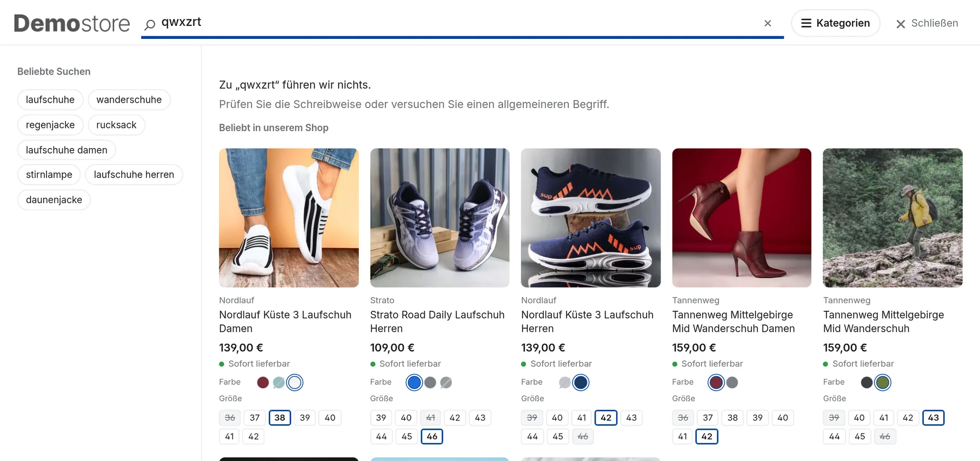Select dark red color for Nordlauf Damen shoe
Screen dimensions: 980x461
pyautogui.click(x=263, y=383)
